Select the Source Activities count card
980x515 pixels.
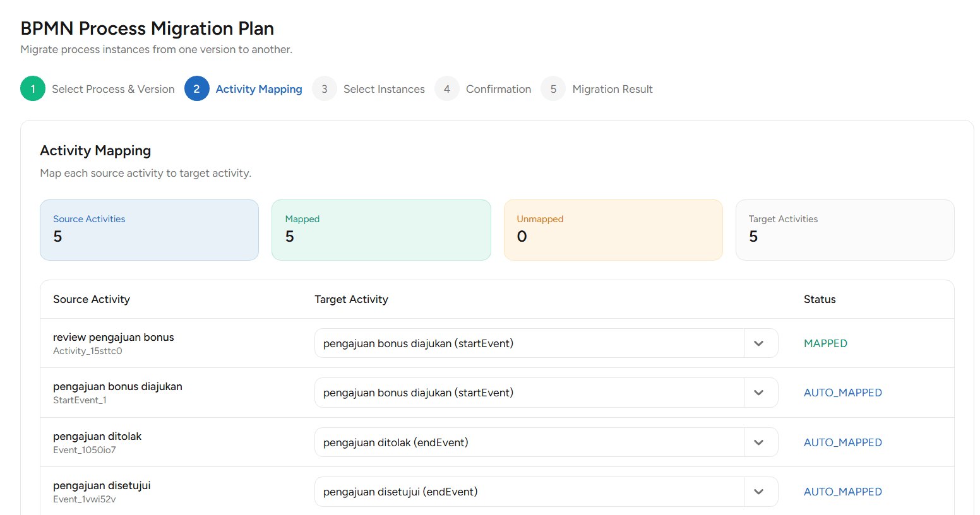(149, 230)
